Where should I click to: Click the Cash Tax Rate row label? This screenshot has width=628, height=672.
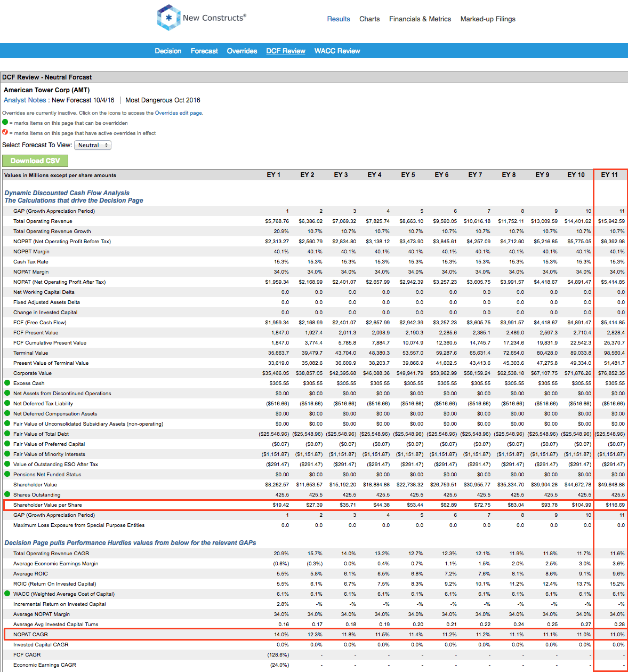[31, 262]
